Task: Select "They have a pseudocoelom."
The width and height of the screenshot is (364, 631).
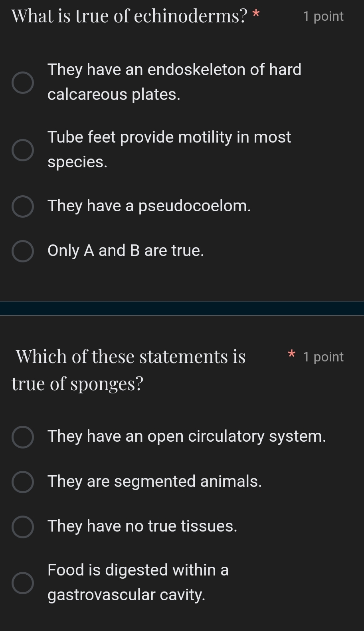Action: pos(23,206)
